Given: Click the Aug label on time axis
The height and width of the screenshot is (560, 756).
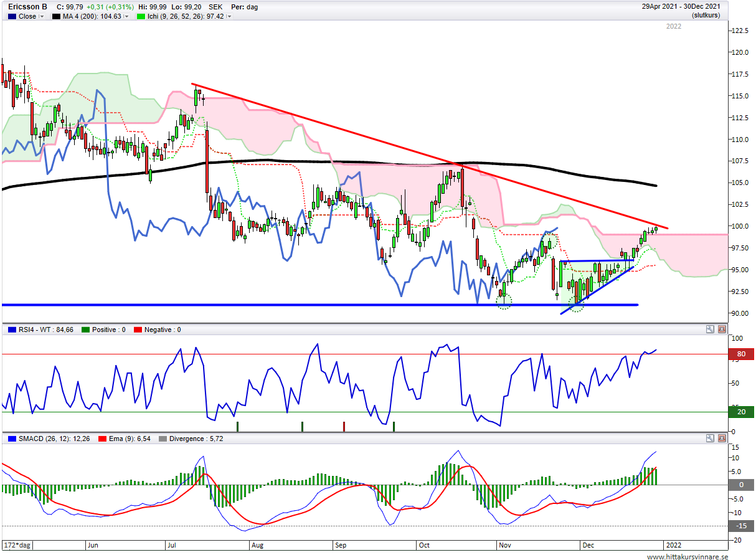Looking at the screenshot, I should [257, 545].
